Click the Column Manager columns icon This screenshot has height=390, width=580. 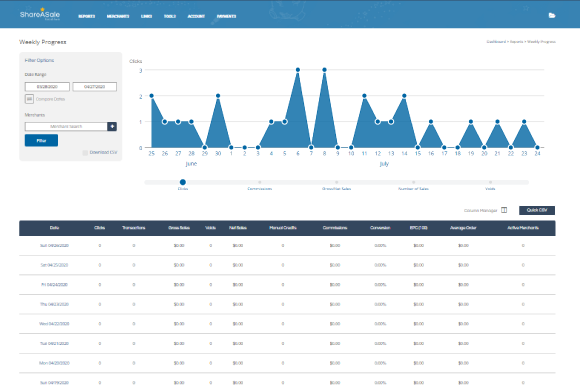coord(504,210)
